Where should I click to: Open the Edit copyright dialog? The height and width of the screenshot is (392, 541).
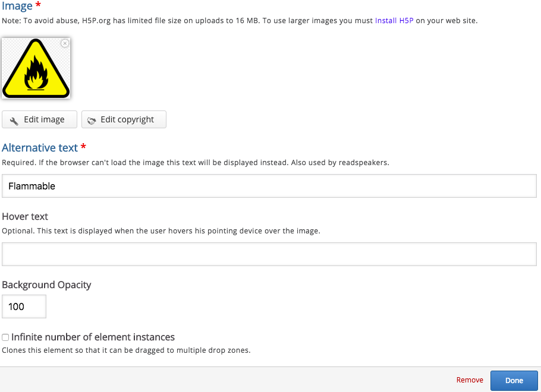124,119
